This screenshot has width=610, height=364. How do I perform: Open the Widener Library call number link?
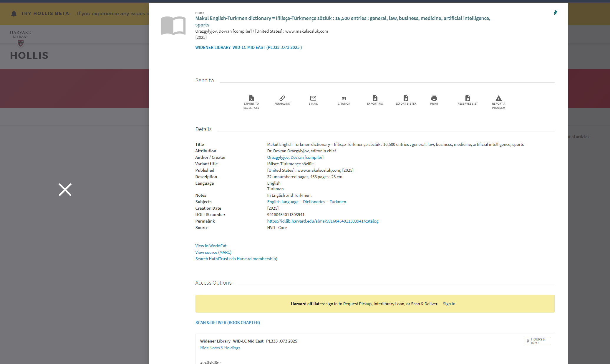[x=248, y=47]
